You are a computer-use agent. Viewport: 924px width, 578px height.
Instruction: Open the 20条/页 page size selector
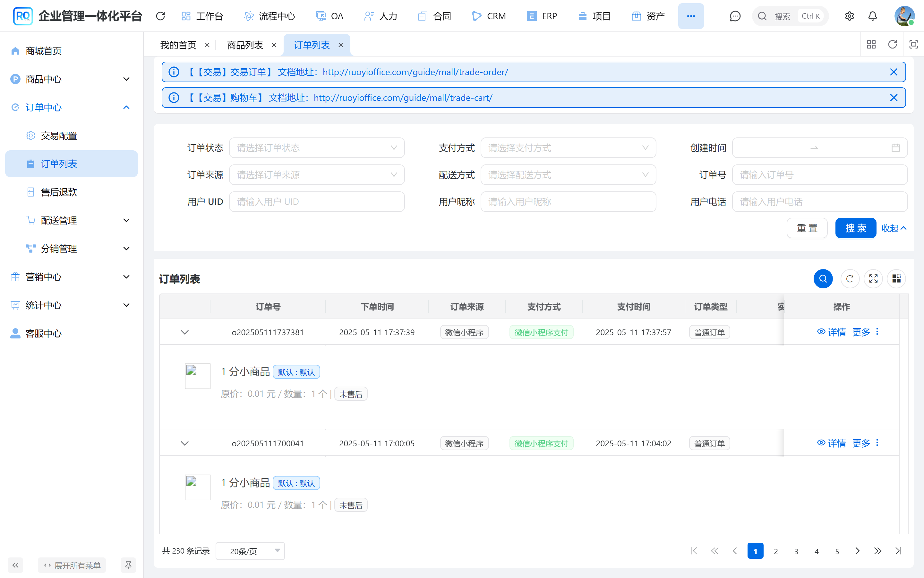pyautogui.click(x=250, y=551)
